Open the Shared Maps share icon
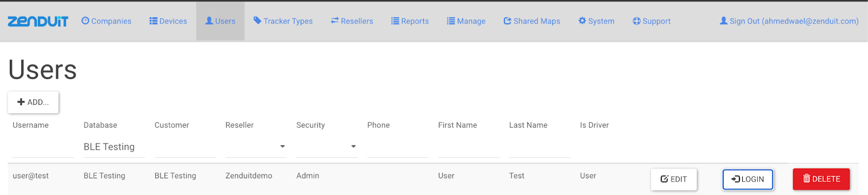 (507, 21)
